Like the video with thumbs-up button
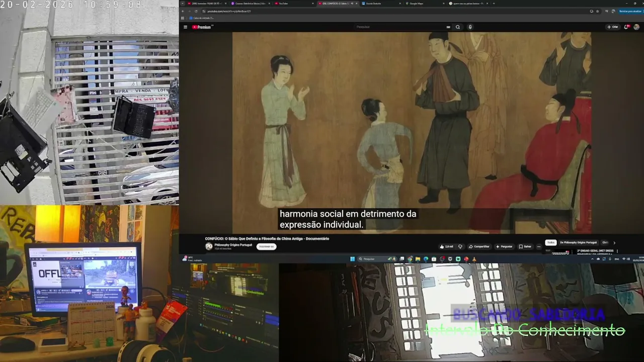This screenshot has width=644, height=362. pyautogui.click(x=446, y=246)
